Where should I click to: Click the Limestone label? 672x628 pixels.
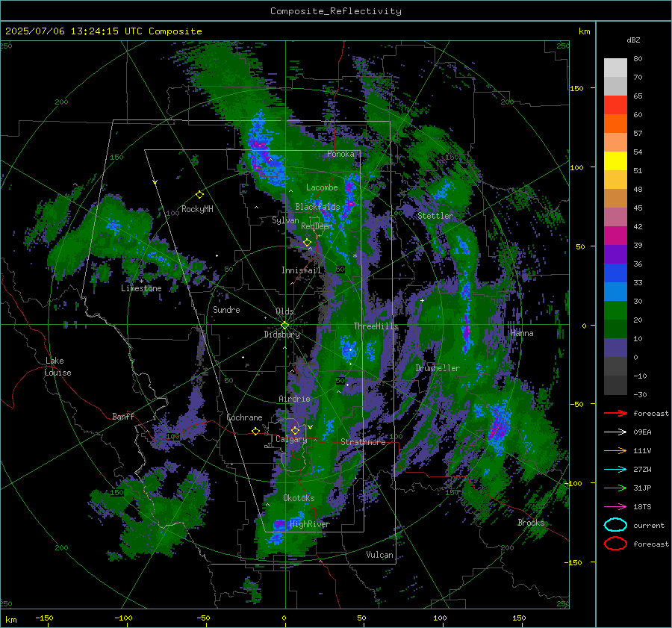coord(141,288)
